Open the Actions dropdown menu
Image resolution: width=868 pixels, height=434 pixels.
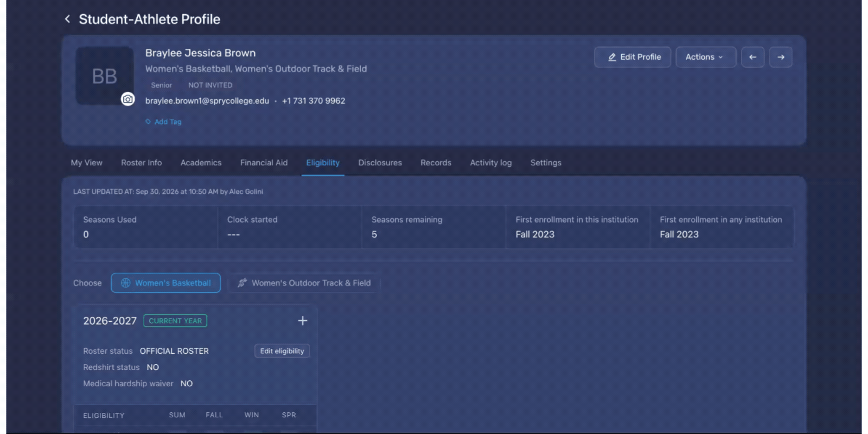click(705, 57)
